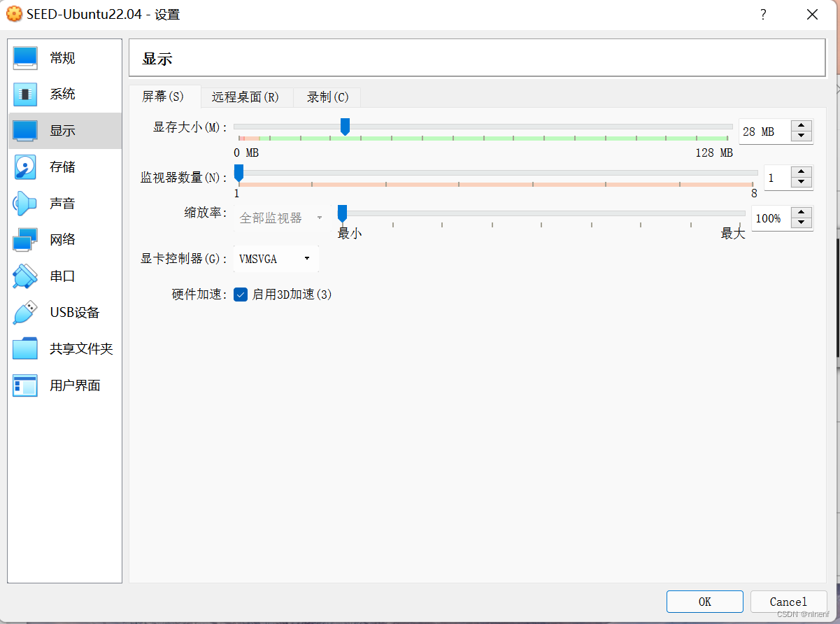Open the USB设备 plug icon
The height and width of the screenshot is (624, 840).
point(25,313)
